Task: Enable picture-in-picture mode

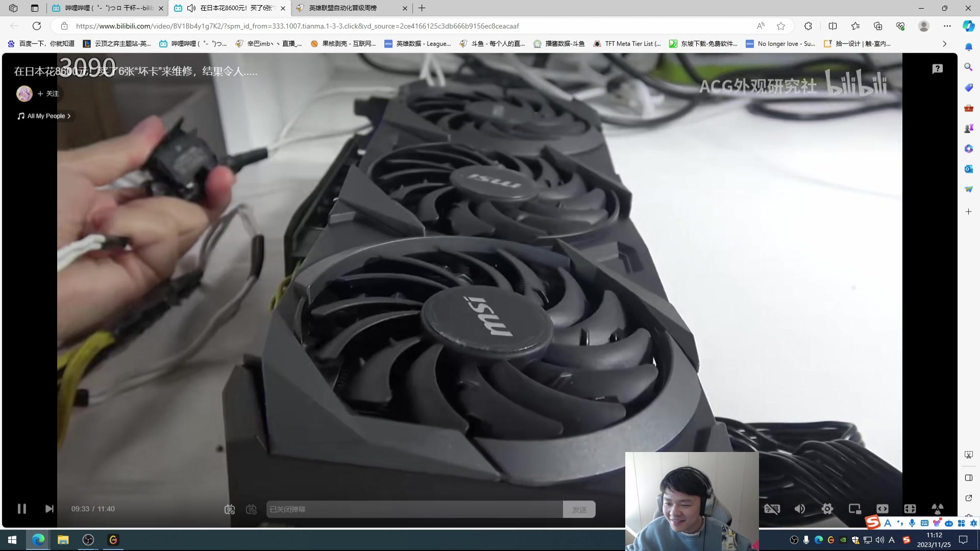Action: 854,509
